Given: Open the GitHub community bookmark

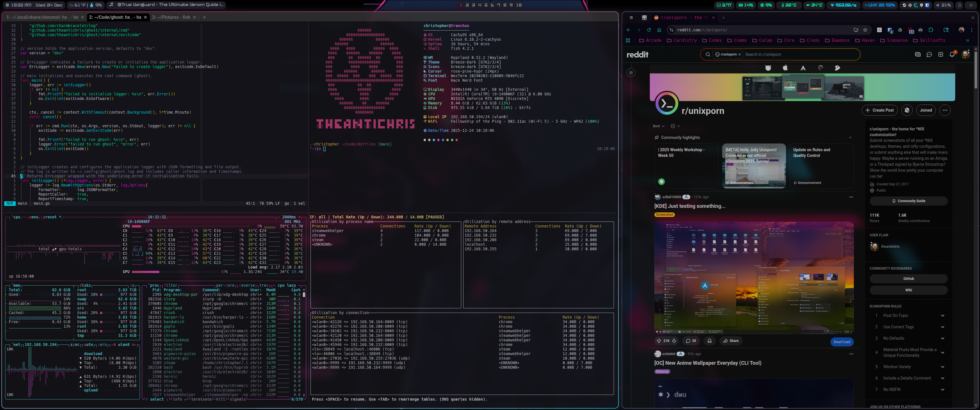Looking at the screenshot, I should coord(908,278).
